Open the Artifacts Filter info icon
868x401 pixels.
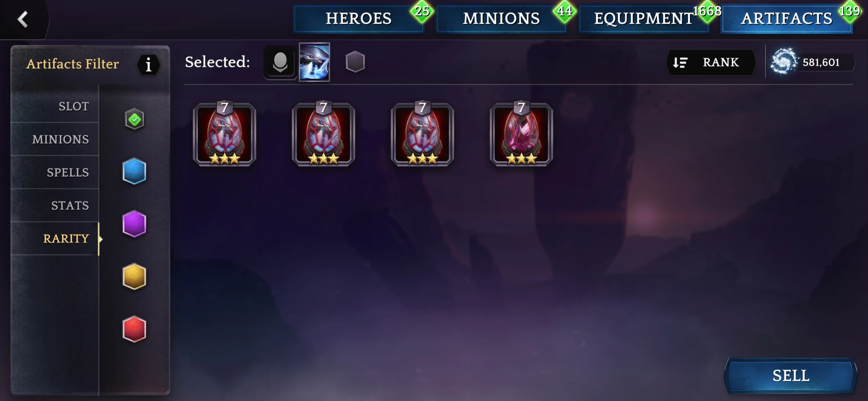[148, 65]
